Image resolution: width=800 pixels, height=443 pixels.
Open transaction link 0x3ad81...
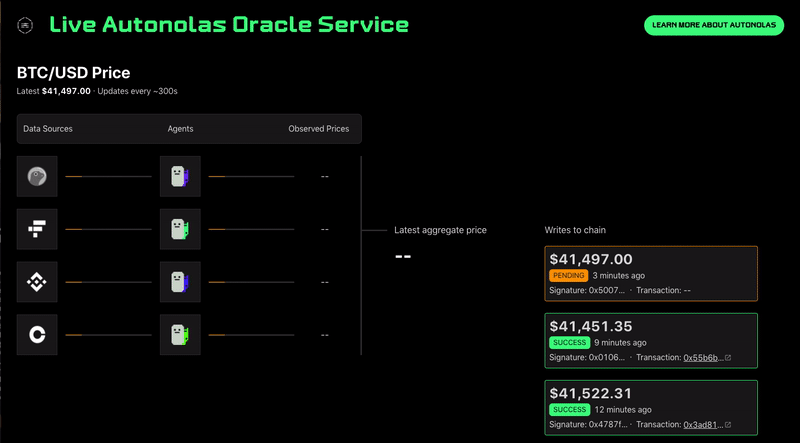tap(704, 425)
